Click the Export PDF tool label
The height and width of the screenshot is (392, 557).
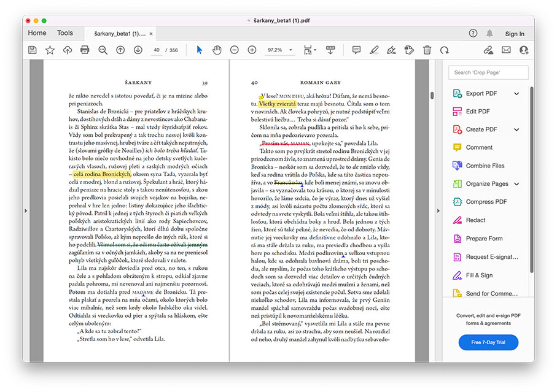(481, 93)
